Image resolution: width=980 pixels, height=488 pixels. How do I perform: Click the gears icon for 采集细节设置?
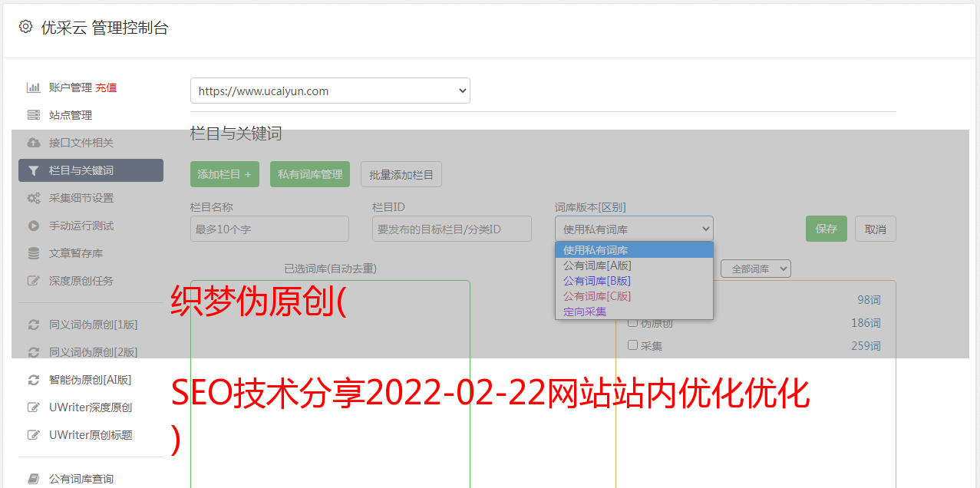pyautogui.click(x=34, y=198)
